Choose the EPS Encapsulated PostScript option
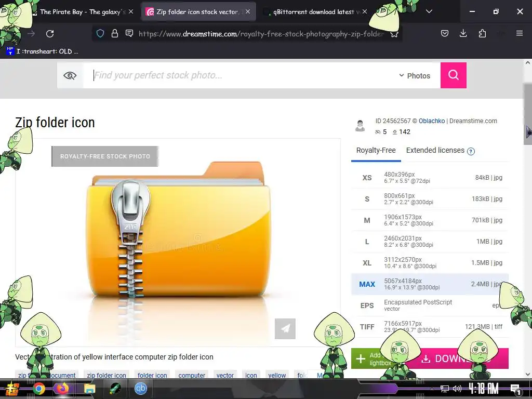Screen dimensions: 532x399 (430, 305)
